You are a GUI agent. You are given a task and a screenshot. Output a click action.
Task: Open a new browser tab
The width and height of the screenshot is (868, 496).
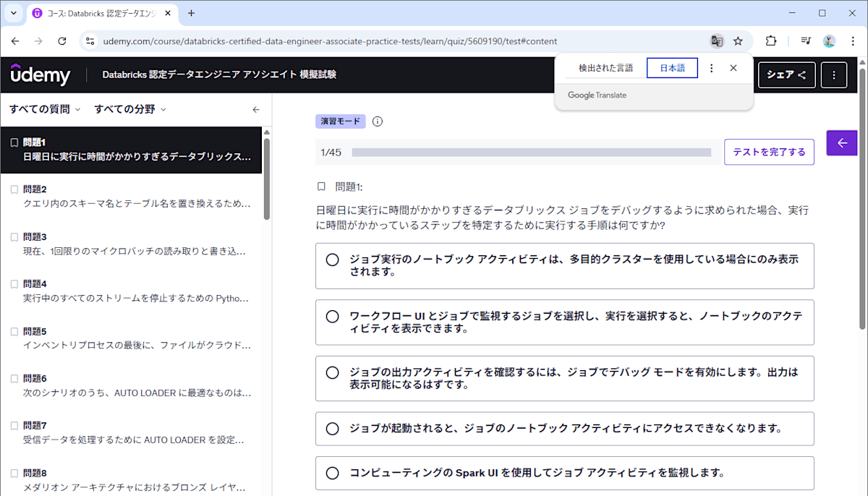191,13
